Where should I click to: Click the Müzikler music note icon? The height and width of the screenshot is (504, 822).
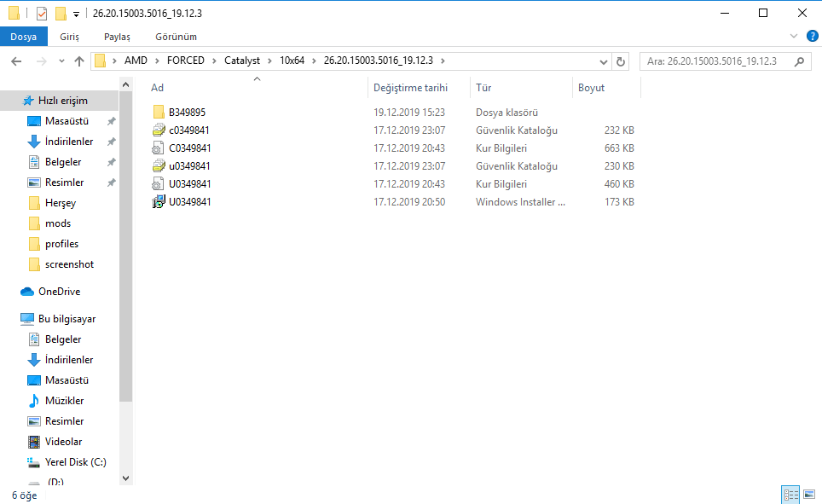pos(34,401)
